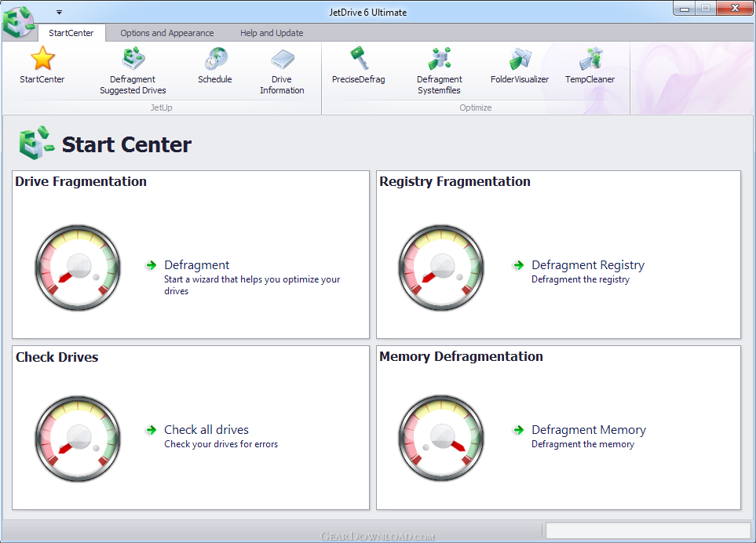Open the Schedule clock icon
The image size is (756, 543).
(216, 59)
